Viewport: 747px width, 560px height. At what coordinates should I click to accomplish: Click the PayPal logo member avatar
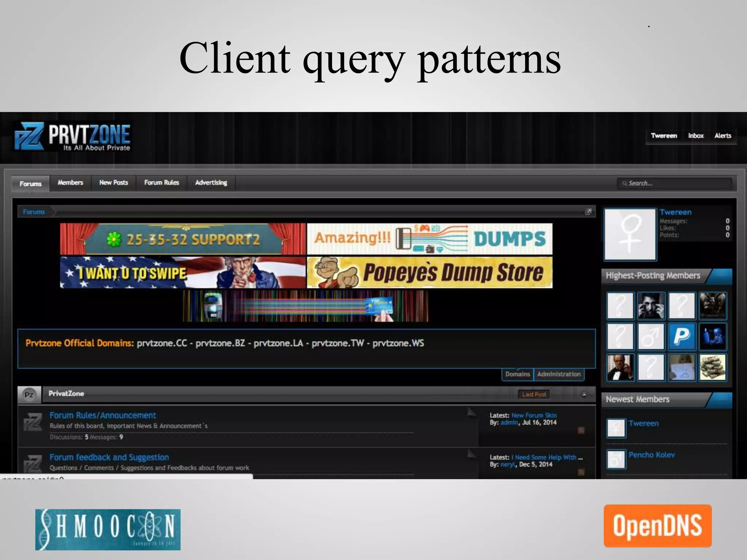(682, 336)
